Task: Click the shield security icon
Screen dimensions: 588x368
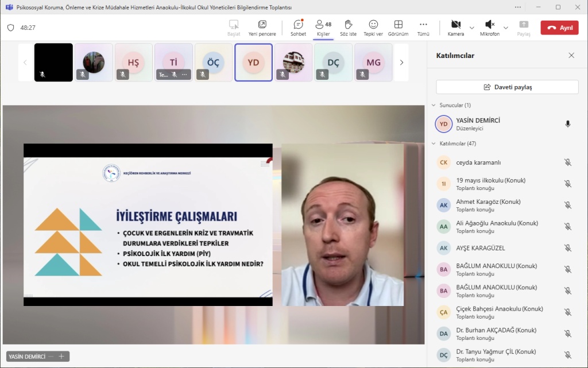Action: point(10,28)
